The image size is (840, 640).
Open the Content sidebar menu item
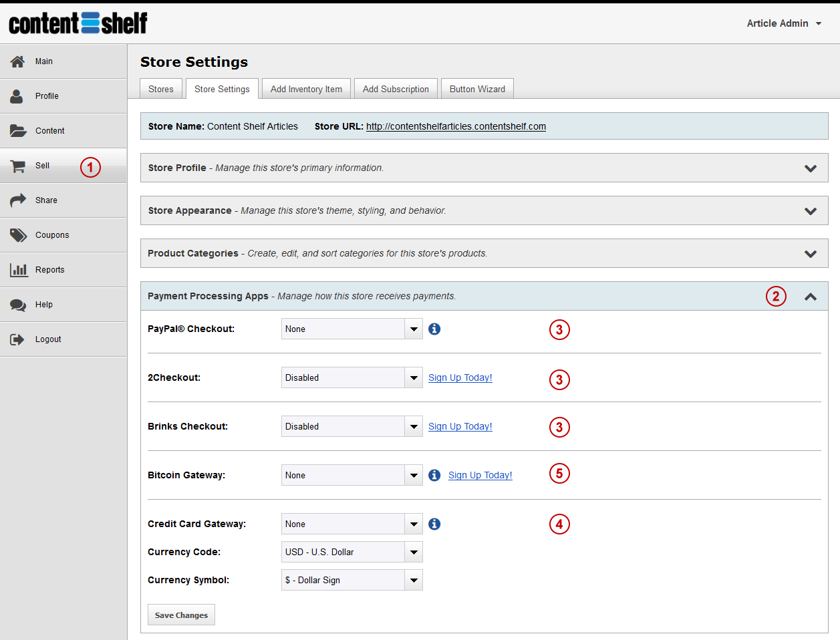[63, 131]
